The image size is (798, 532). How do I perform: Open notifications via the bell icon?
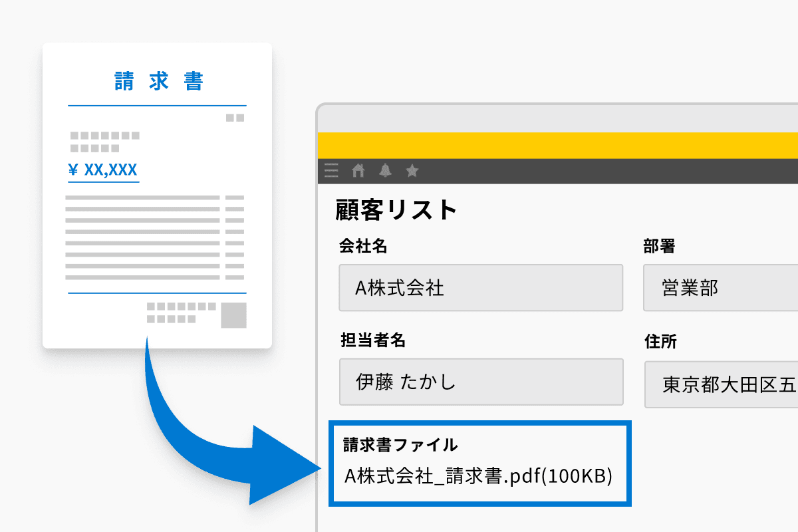pos(385,171)
